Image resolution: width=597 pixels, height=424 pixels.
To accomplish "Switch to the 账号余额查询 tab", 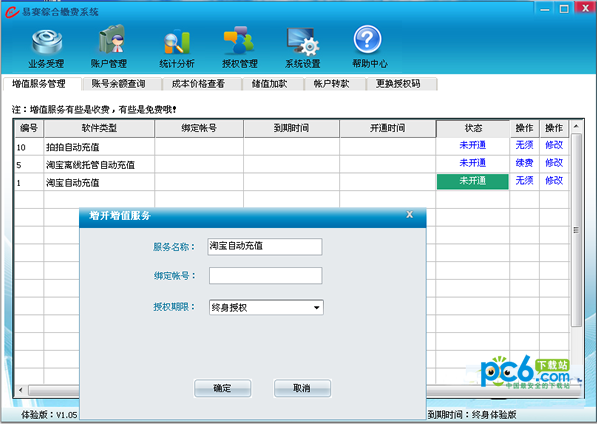I will pos(121,84).
